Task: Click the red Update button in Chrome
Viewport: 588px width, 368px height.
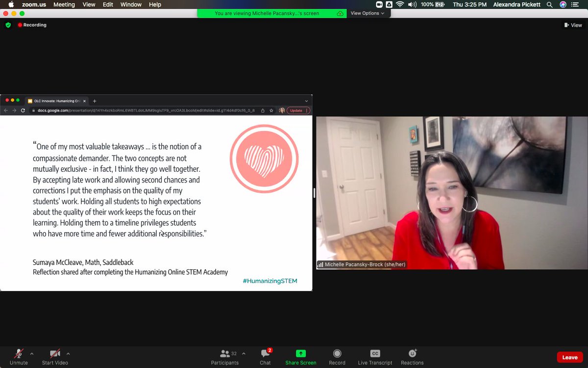Action: point(298,110)
